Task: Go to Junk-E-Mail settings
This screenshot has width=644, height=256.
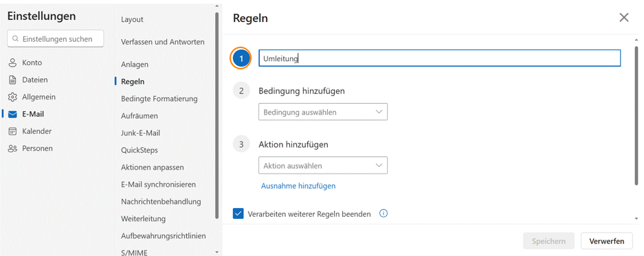Action: [140, 133]
